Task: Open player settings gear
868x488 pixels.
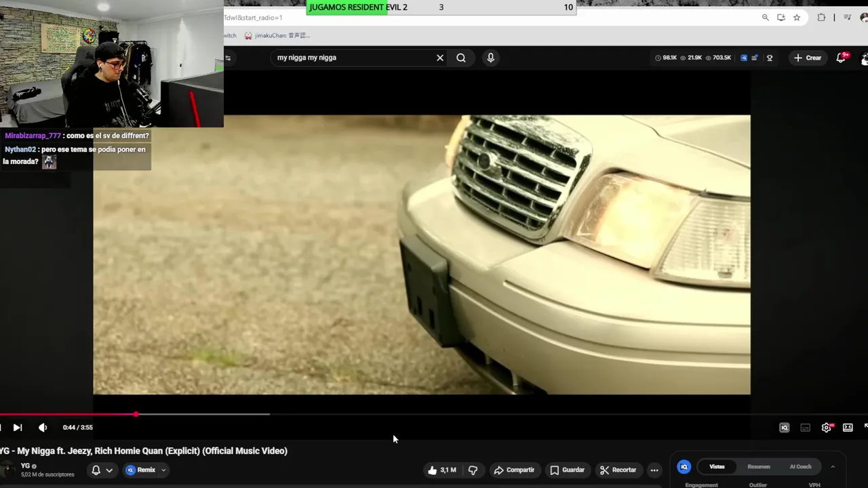Action: tap(827, 428)
